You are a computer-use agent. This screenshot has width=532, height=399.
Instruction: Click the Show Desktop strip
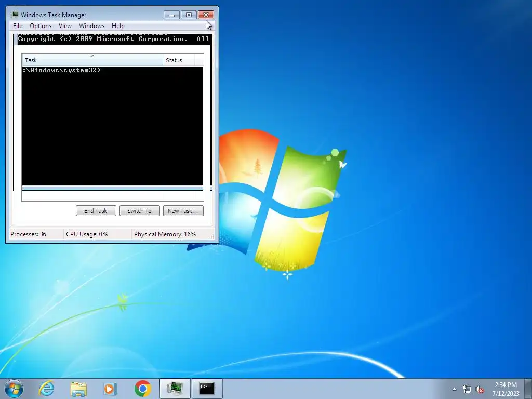click(528, 389)
